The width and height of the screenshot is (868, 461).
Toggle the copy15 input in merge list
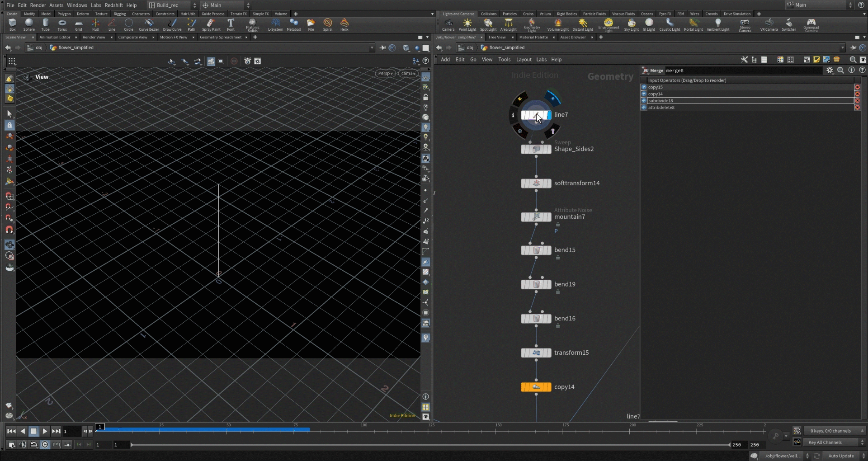644,87
